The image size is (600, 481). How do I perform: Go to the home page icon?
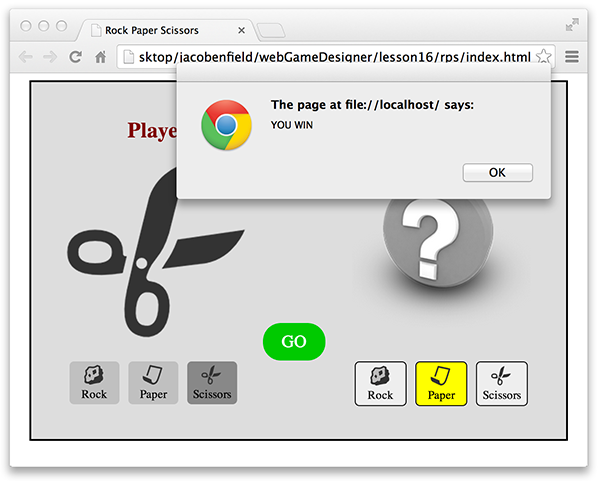100,57
